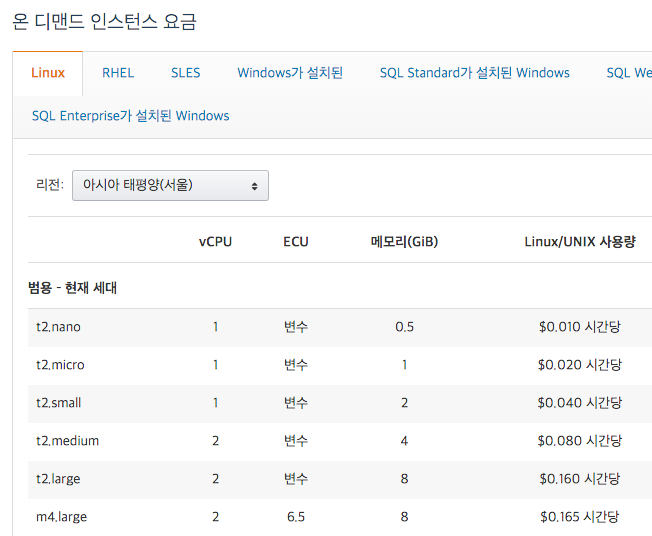Click the 변수 ECU value in t2.nano row

[296, 327]
